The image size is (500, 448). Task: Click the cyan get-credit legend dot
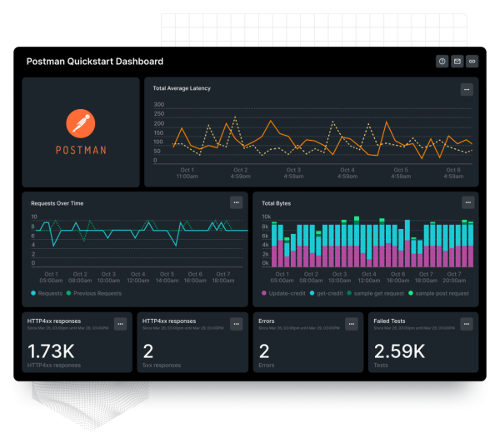click(x=312, y=293)
